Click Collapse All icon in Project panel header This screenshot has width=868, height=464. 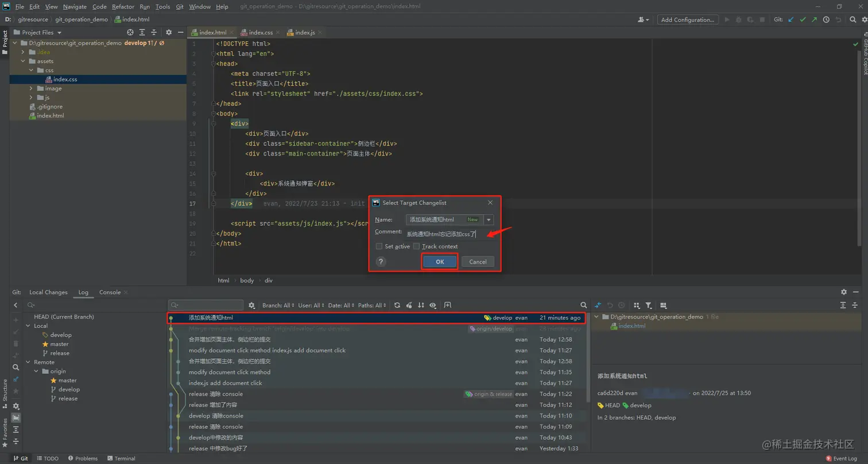(154, 32)
